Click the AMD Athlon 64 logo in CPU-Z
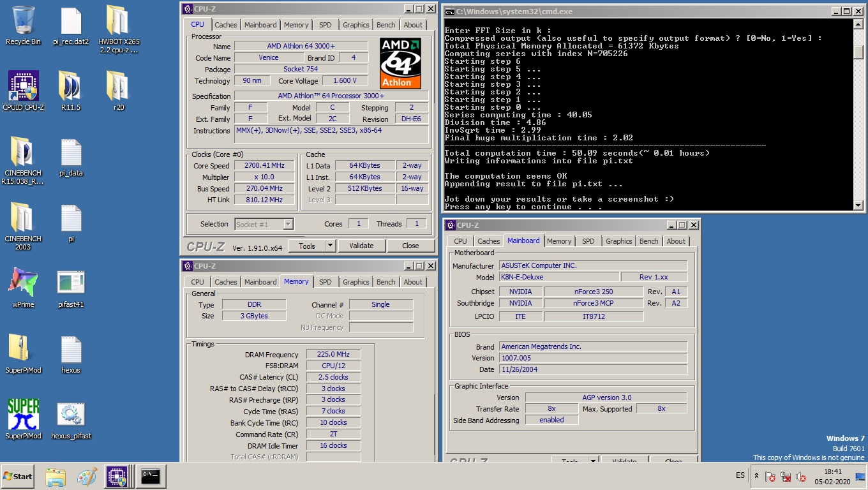The width and height of the screenshot is (868, 490). click(x=400, y=63)
